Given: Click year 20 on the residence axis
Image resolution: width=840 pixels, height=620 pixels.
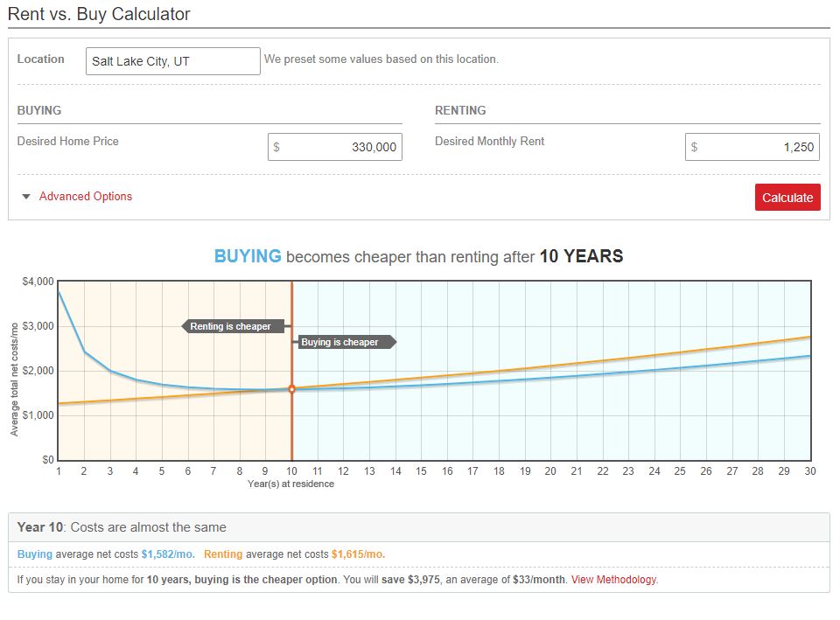Looking at the screenshot, I should click(550, 471).
